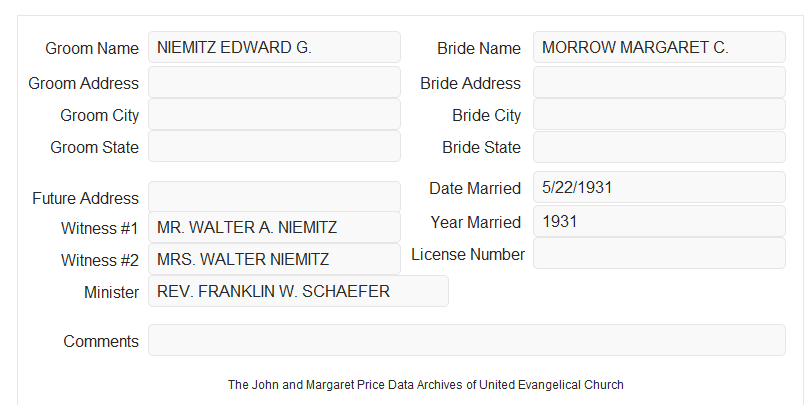Screen dimensions: 805x405
Task: Click the wide Comments input field
Action: click(x=467, y=340)
